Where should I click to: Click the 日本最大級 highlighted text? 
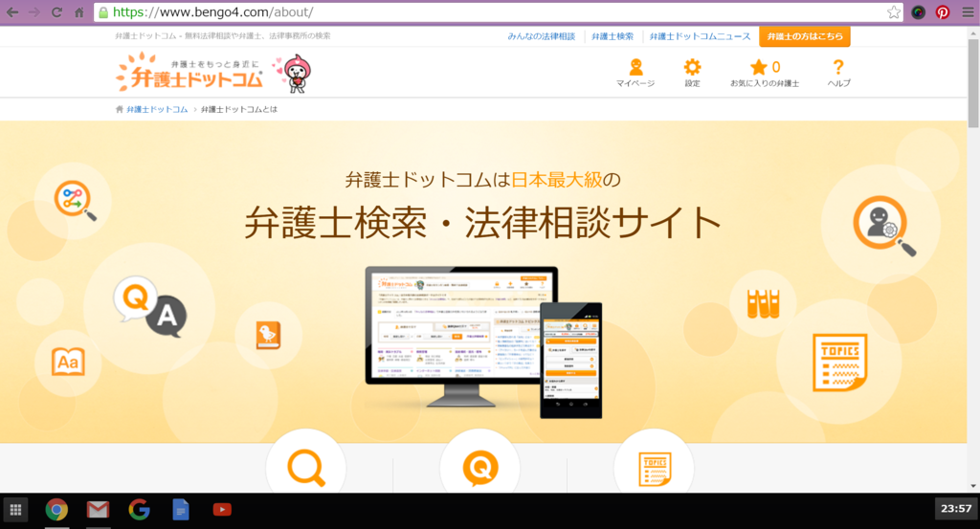557,180
